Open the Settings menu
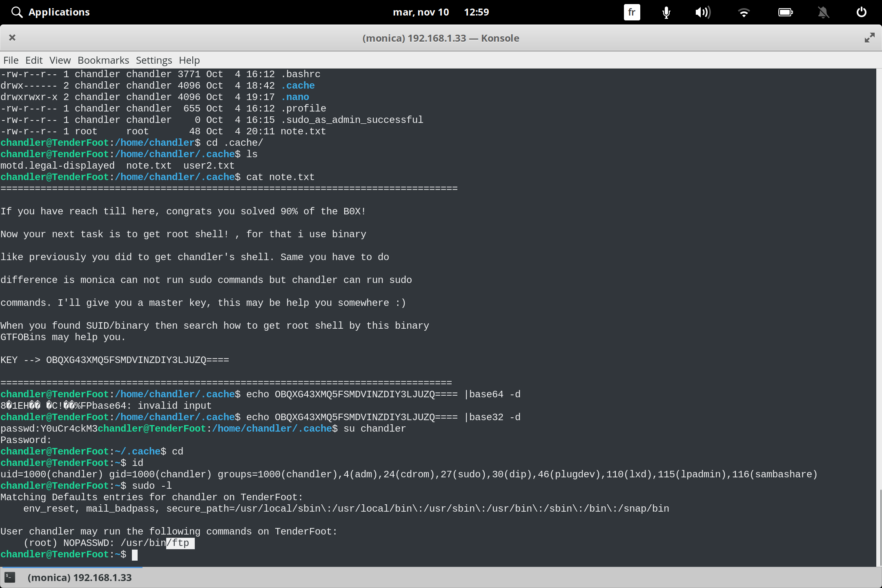 click(x=154, y=60)
